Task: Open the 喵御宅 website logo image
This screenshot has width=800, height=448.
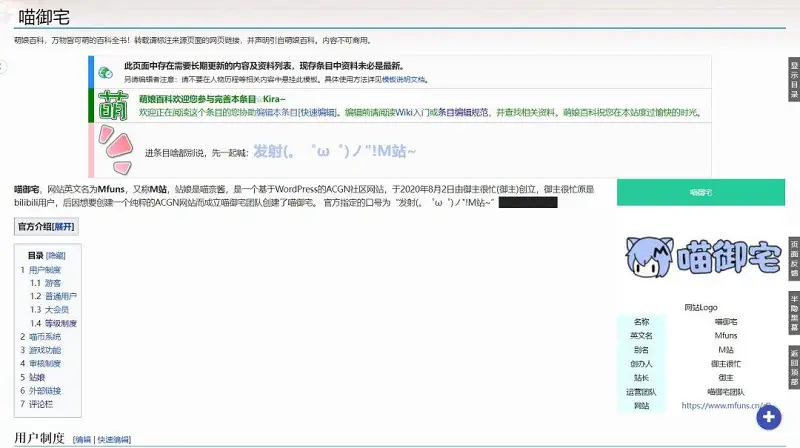Action: [703, 257]
